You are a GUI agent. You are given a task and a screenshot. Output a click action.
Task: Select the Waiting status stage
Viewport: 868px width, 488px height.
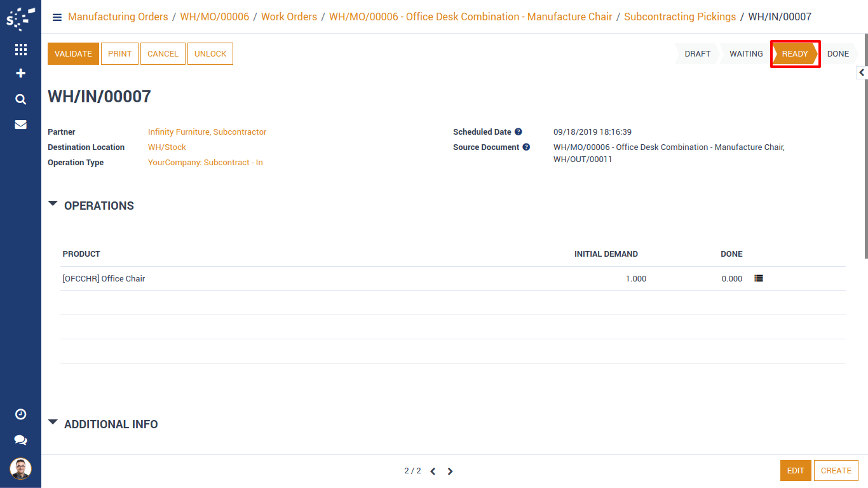click(745, 54)
